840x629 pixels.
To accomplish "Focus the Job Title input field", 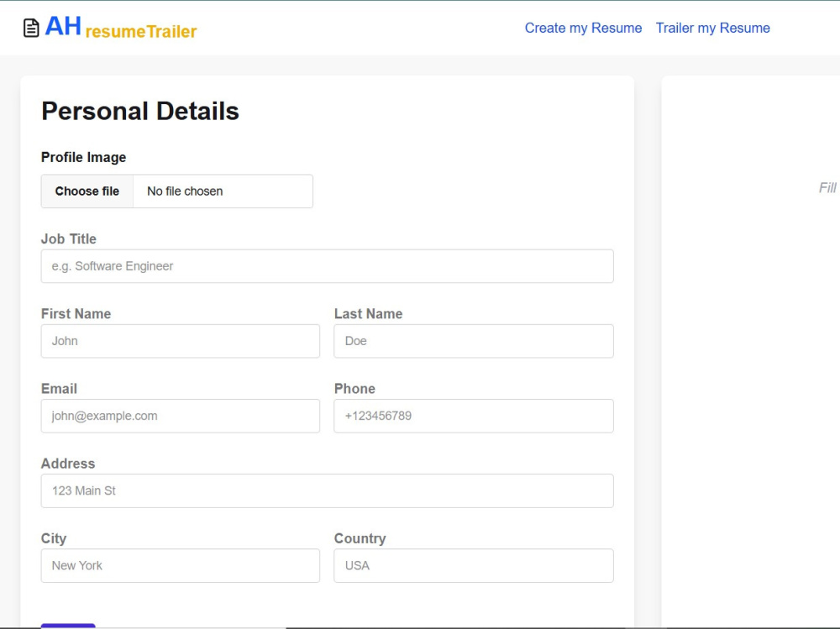I will click(x=328, y=266).
